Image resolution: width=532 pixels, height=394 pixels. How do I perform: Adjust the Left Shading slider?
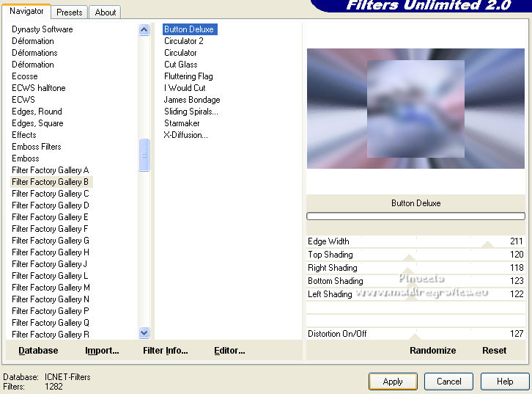tap(415, 294)
